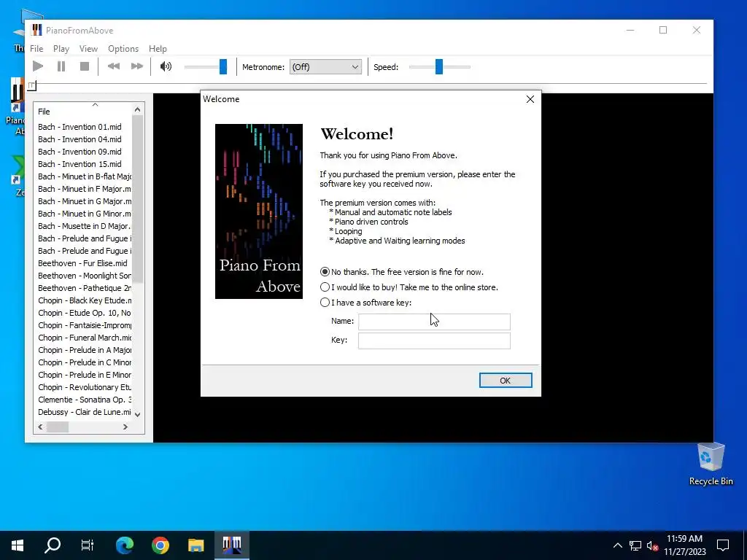Select 'Bach - Invention 09.mid'
The height and width of the screenshot is (560, 747).
(x=80, y=152)
